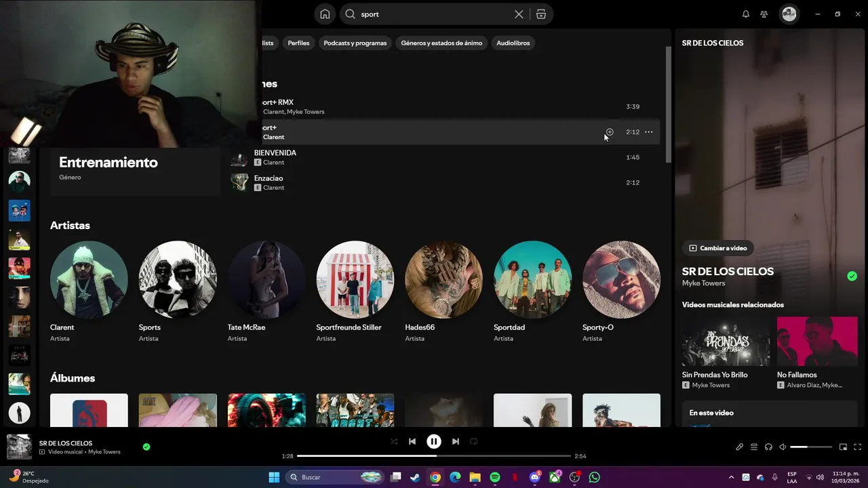Mute the volume speaker icon
The image size is (868, 488).
pos(783,447)
